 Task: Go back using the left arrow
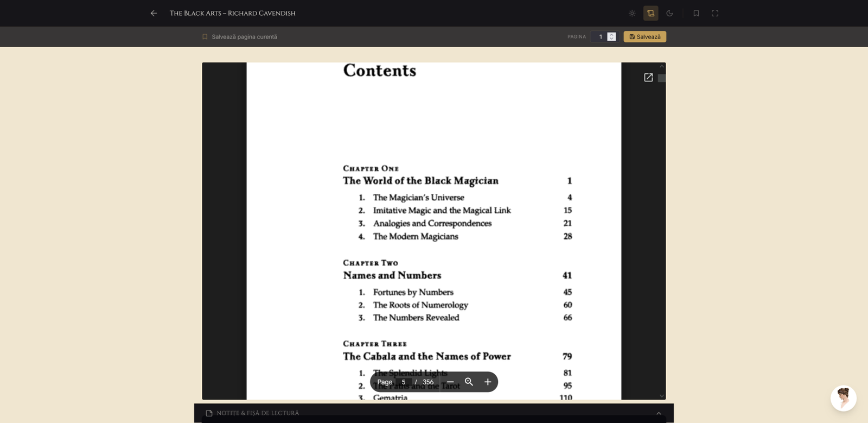pos(154,13)
